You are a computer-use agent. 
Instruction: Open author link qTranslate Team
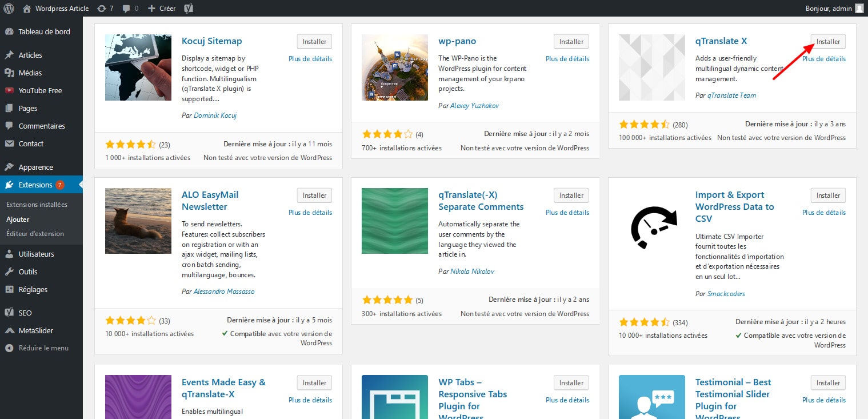[x=731, y=95]
